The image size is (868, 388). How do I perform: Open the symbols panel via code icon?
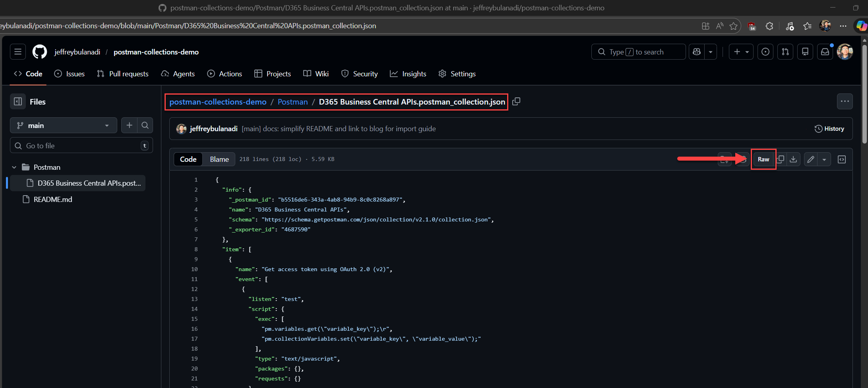point(842,159)
